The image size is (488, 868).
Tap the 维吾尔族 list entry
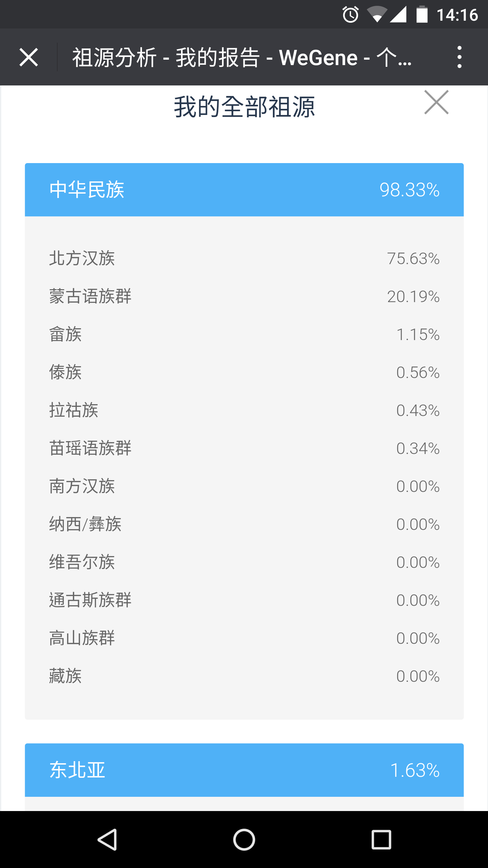click(244, 562)
